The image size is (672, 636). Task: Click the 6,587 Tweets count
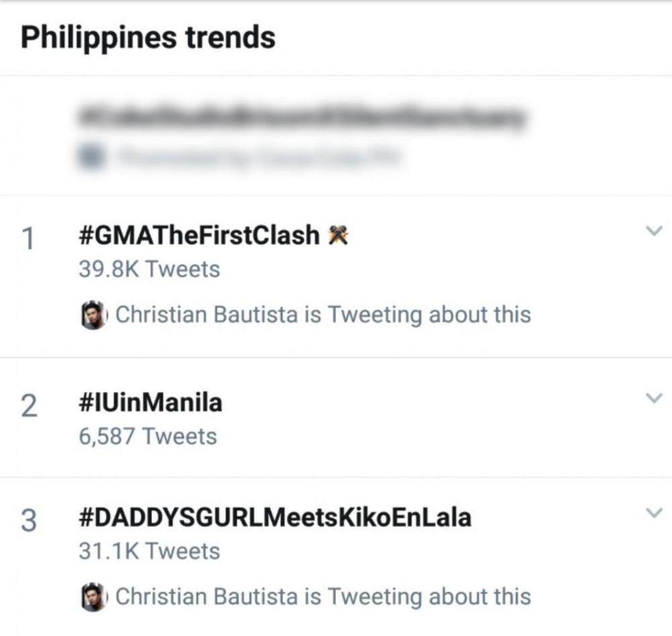tap(148, 437)
